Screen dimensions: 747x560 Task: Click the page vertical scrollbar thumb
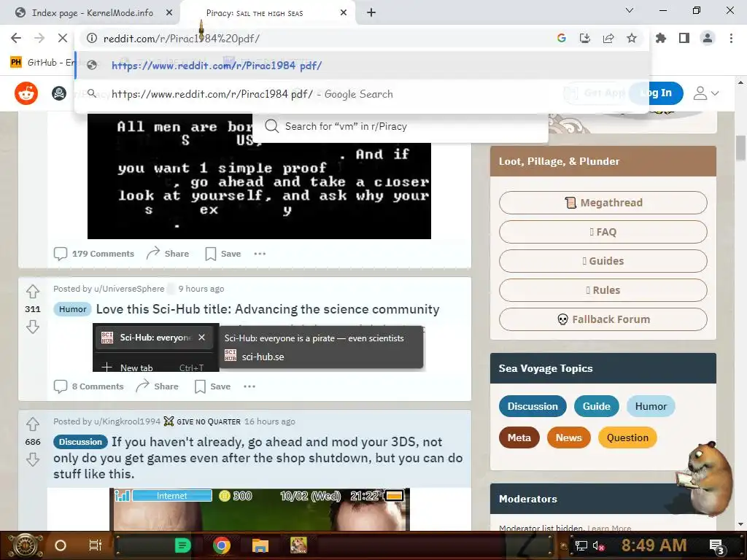point(740,148)
